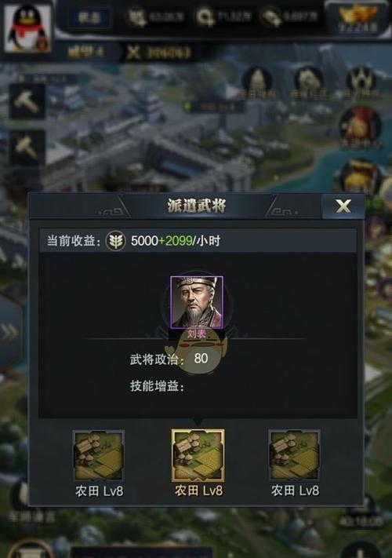392x558 pixels.
Task: Tap the third resource icon in top bar
Action: point(270,17)
